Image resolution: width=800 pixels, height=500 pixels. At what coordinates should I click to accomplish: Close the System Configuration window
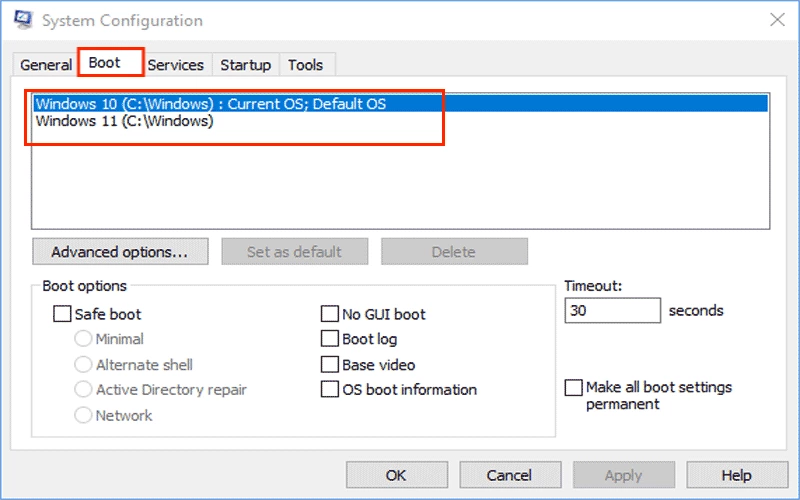tap(777, 20)
